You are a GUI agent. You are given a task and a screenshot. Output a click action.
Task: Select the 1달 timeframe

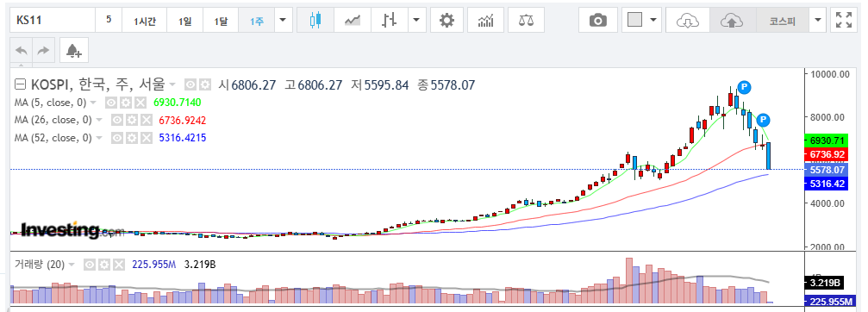tap(221, 21)
